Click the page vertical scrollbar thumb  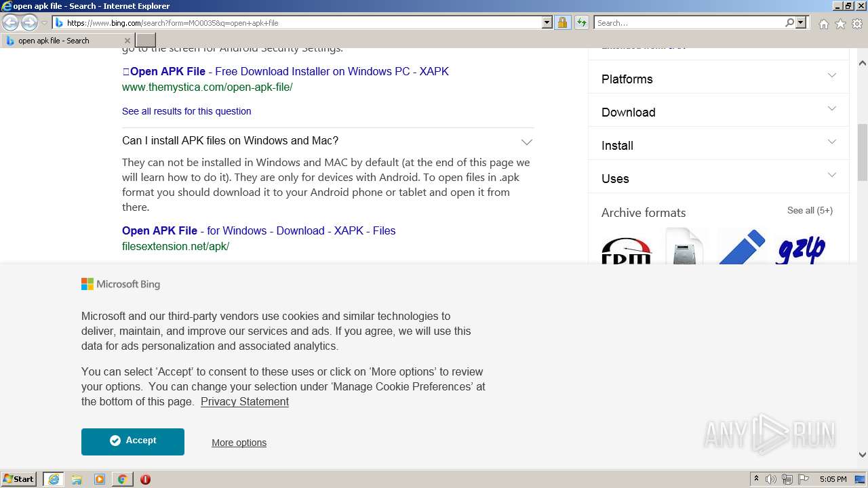pos(862,152)
